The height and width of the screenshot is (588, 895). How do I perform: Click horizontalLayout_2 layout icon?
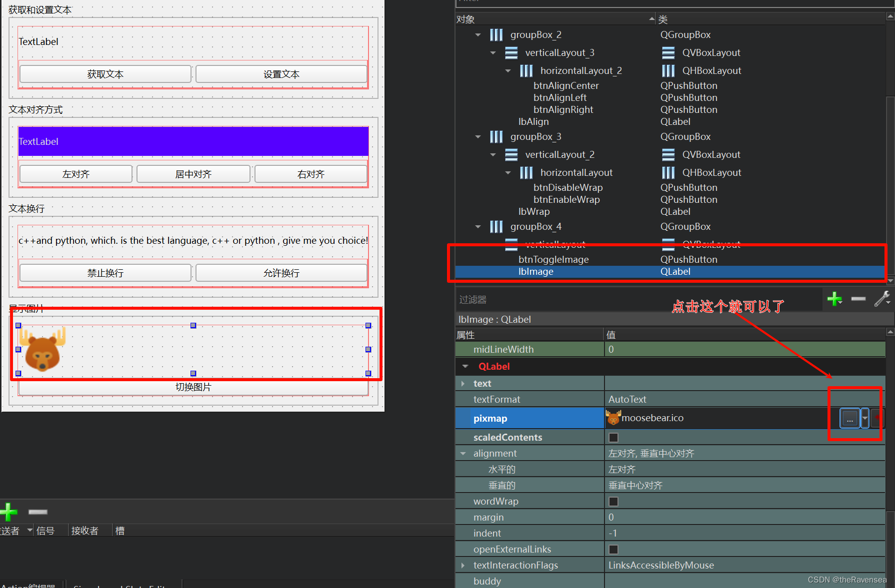[526, 71]
